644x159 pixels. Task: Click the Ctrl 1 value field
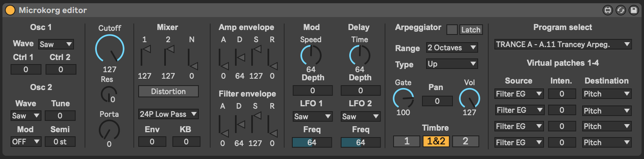click(26, 69)
